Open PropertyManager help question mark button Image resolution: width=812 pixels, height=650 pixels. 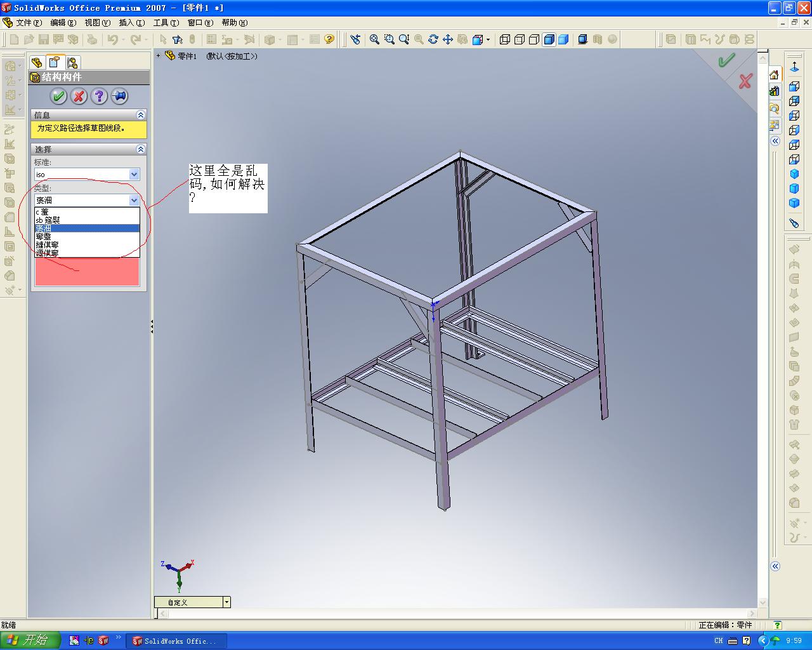(x=99, y=96)
